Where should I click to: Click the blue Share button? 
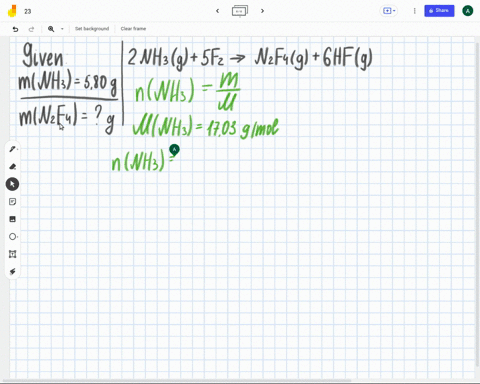click(x=439, y=11)
